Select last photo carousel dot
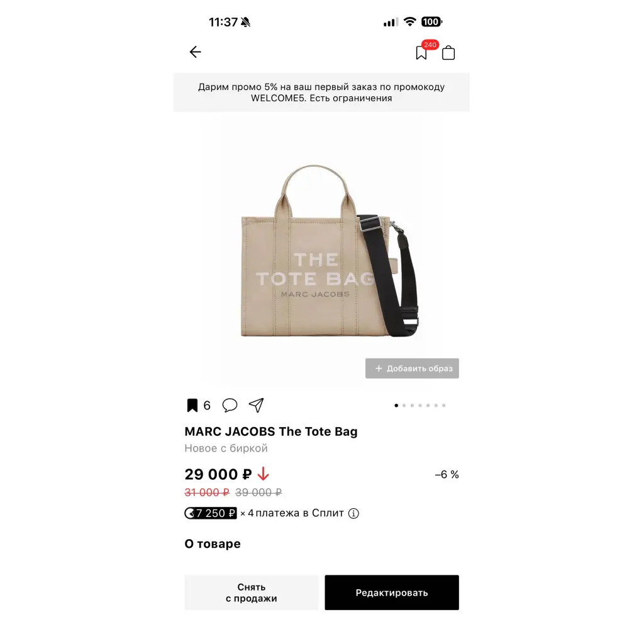Viewport: 644px width, 644px height. [x=443, y=406]
